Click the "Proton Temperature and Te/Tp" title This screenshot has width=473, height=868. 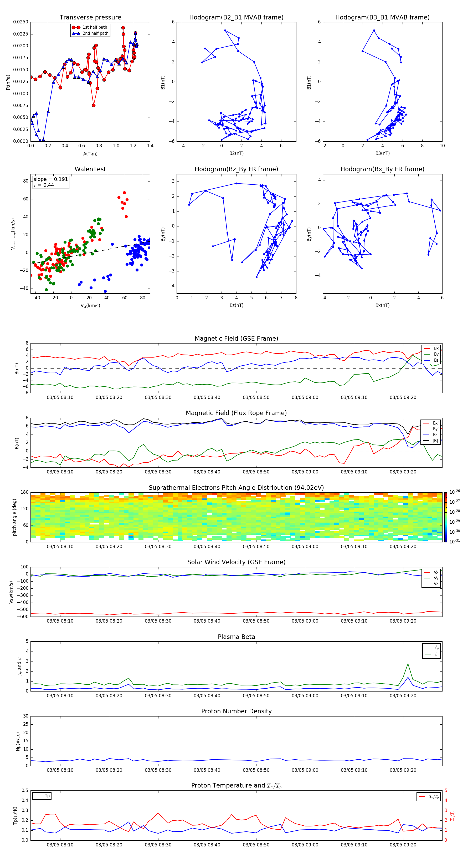click(236, 786)
